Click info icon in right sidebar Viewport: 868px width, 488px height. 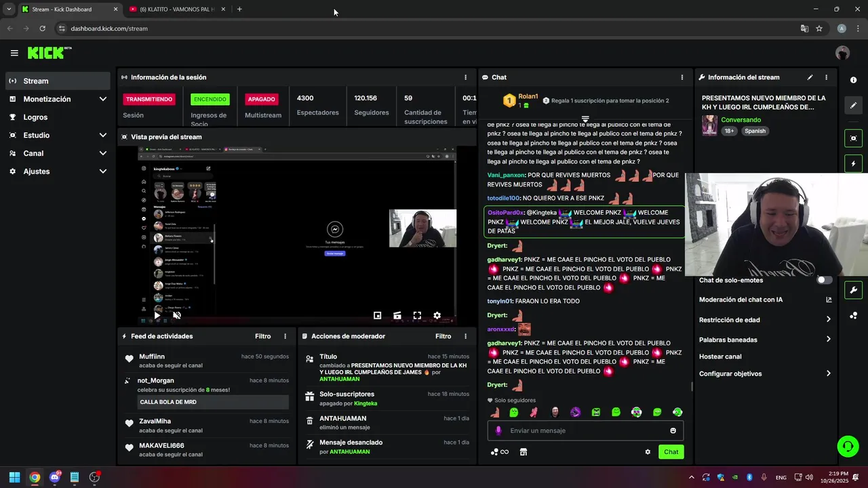click(x=853, y=80)
